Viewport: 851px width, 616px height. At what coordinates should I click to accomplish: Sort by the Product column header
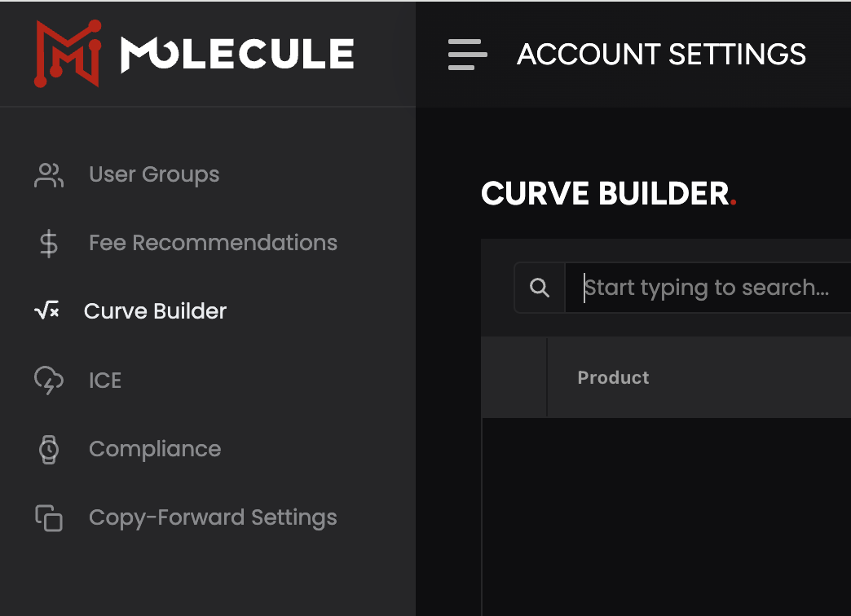[613, 378]
